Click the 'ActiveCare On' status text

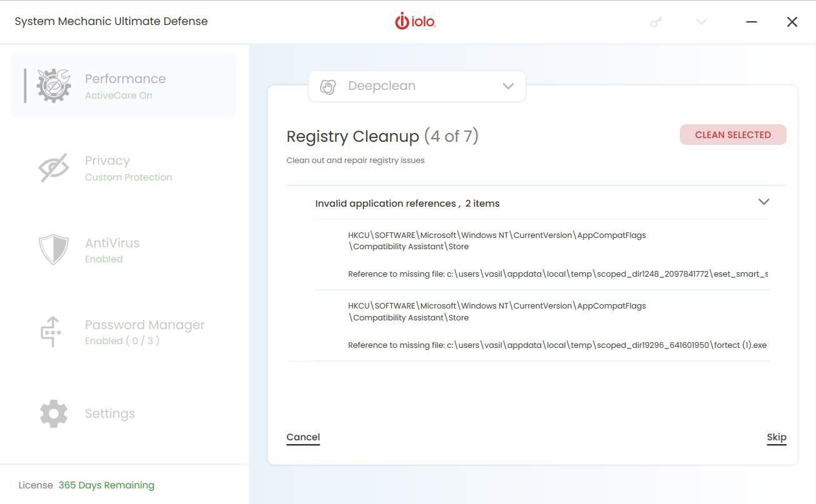pyautogui.click(x=119, y=96)
